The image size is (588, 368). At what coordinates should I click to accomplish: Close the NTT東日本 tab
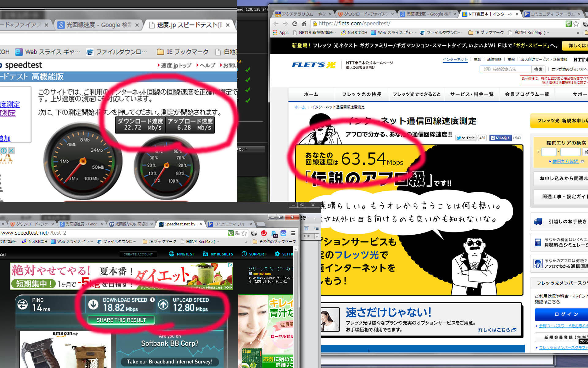517,14
